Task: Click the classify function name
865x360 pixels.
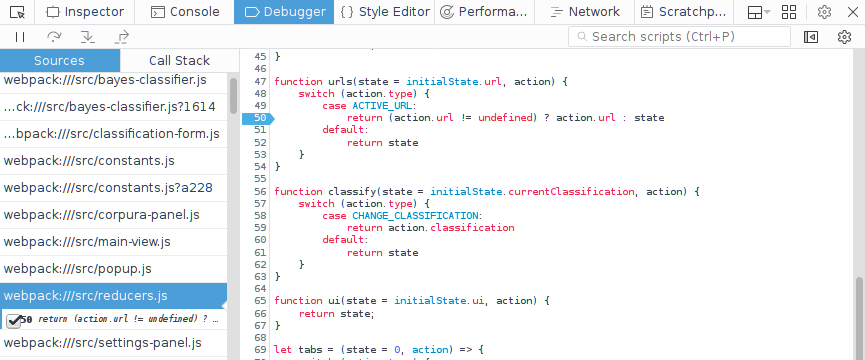Action: point(352,192)
